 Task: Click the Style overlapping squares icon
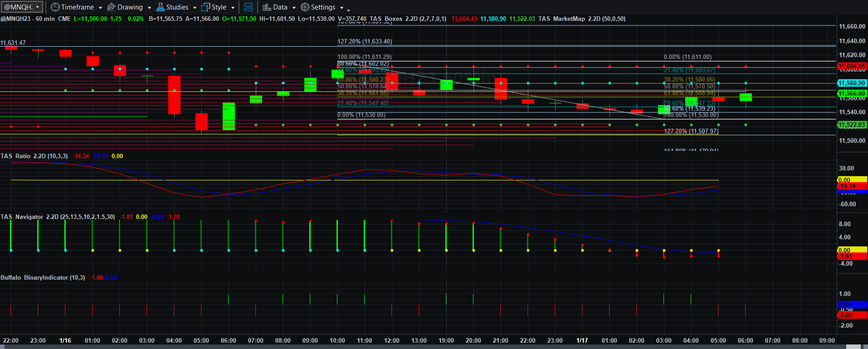coord(205,7)
